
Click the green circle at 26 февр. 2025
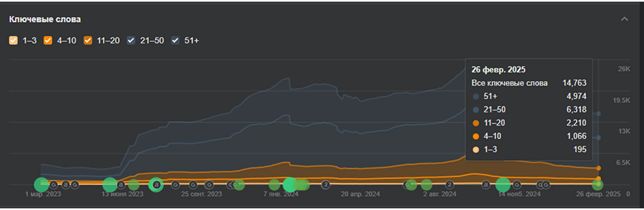[597, 185]
